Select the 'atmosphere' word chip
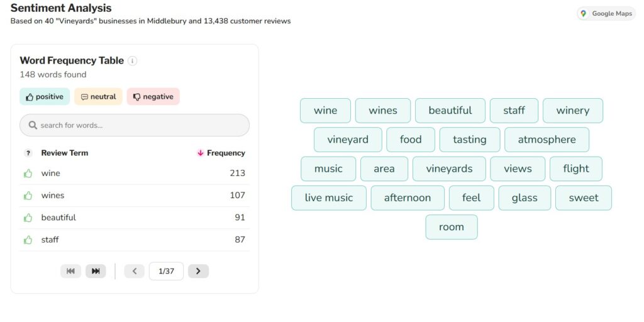The image size is (644, 322). 547,140
